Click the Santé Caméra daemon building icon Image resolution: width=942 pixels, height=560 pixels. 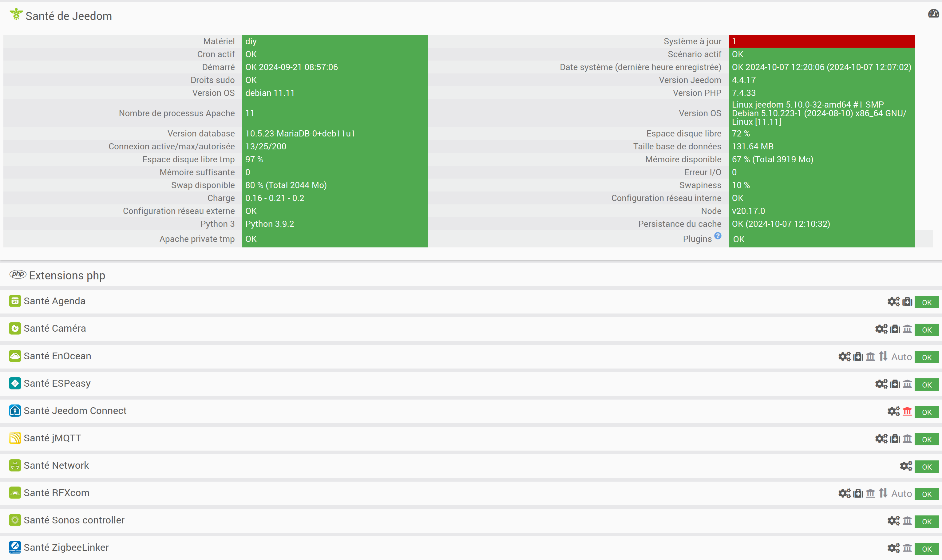pyautogui.click(x=907, y=329)
